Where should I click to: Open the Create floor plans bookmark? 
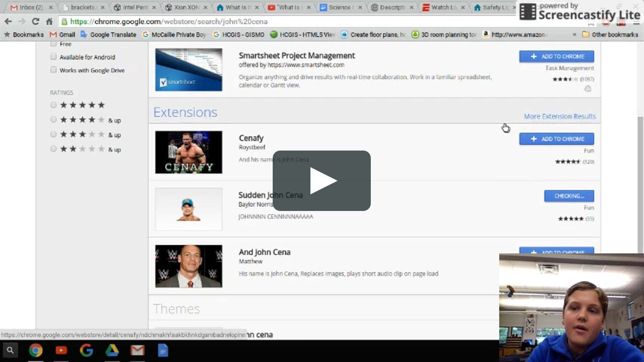point(373,35)
